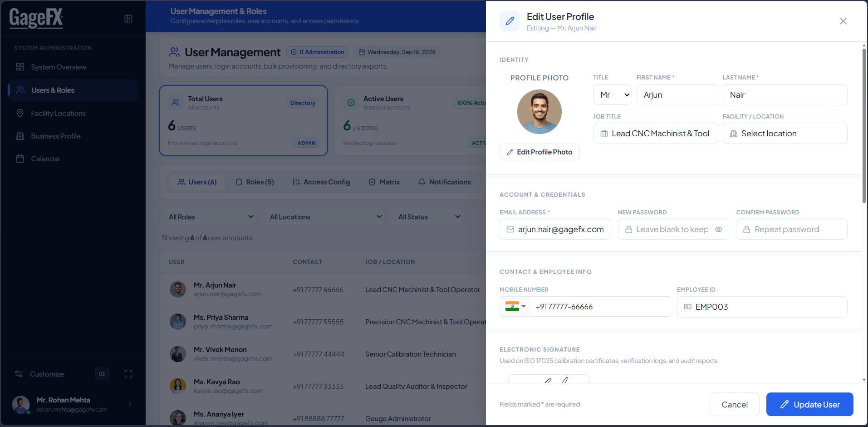
Task: Click the profile photo of Arjun Nair
Action: tap(539, 112)
